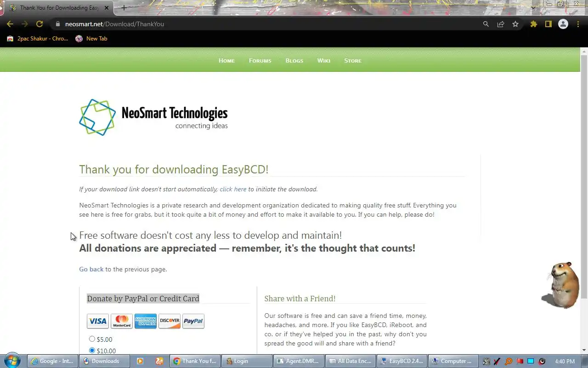Image resolution: width=588 pixels, height=368 pixels.
Task: Open the site info lock icon
Action: click(x=57, y=24)
